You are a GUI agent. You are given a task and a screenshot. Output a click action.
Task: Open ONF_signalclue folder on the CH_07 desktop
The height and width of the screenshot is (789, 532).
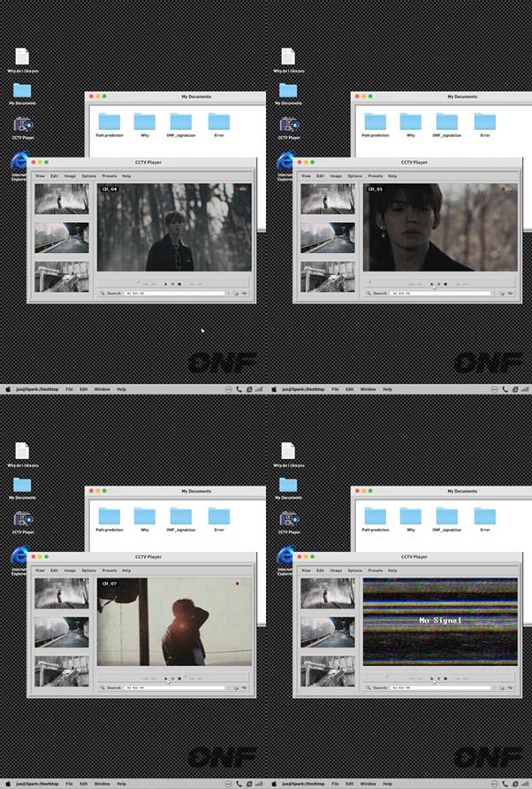[x=180, y=517]
